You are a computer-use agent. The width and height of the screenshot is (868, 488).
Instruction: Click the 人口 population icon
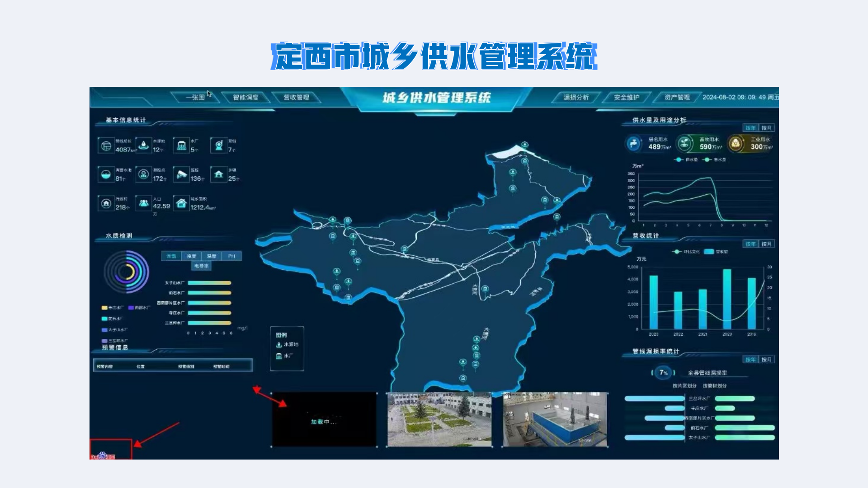143,203
